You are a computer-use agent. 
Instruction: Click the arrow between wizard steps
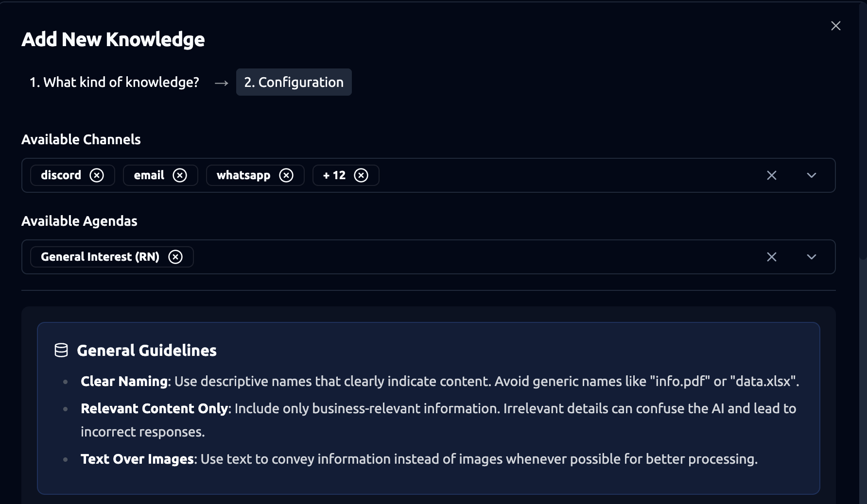pos(222,83)
